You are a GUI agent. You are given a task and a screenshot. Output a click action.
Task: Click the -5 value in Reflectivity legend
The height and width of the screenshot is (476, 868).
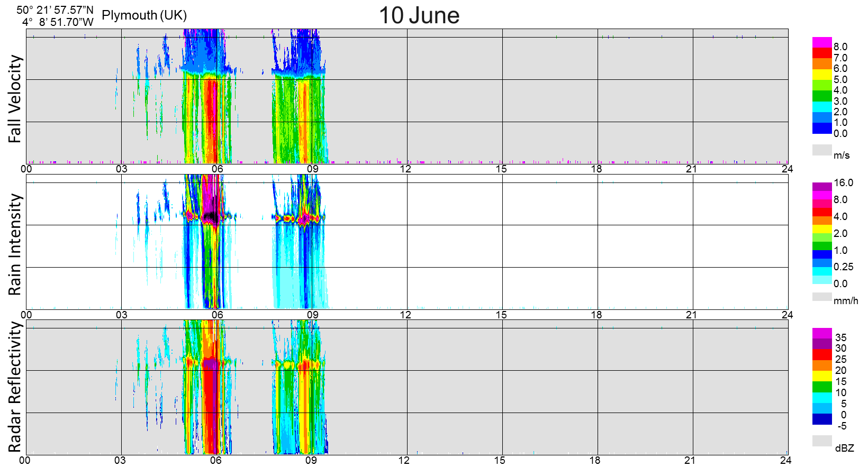click(x=842, y=426)
